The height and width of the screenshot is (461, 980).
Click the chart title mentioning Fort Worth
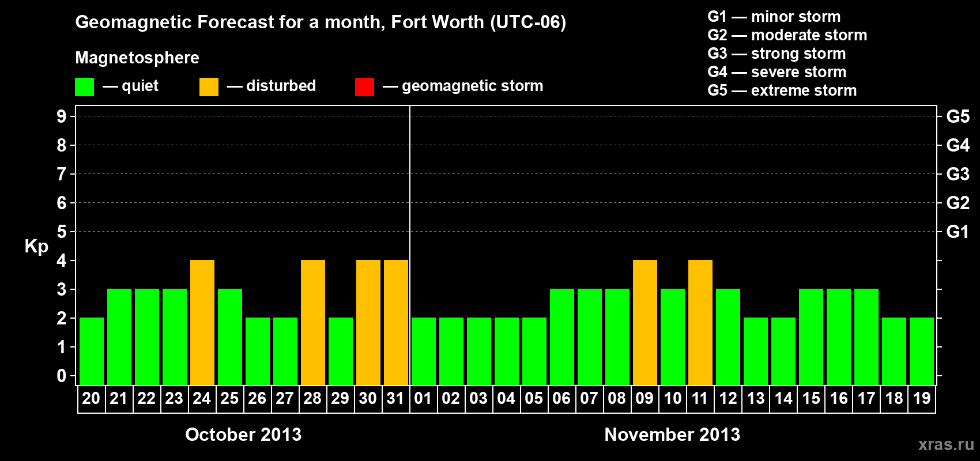[x=321, y=22]
